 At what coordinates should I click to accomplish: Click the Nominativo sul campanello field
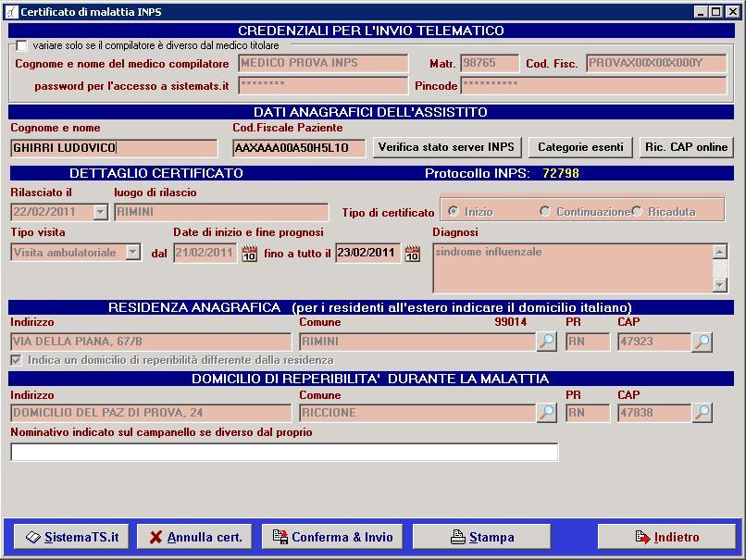point(284,452)
